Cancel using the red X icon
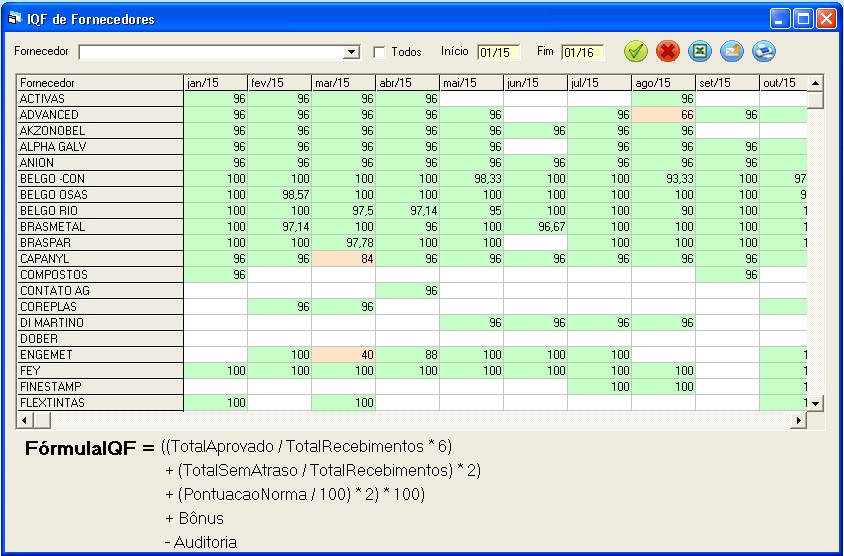 click(x=667, y=52)
